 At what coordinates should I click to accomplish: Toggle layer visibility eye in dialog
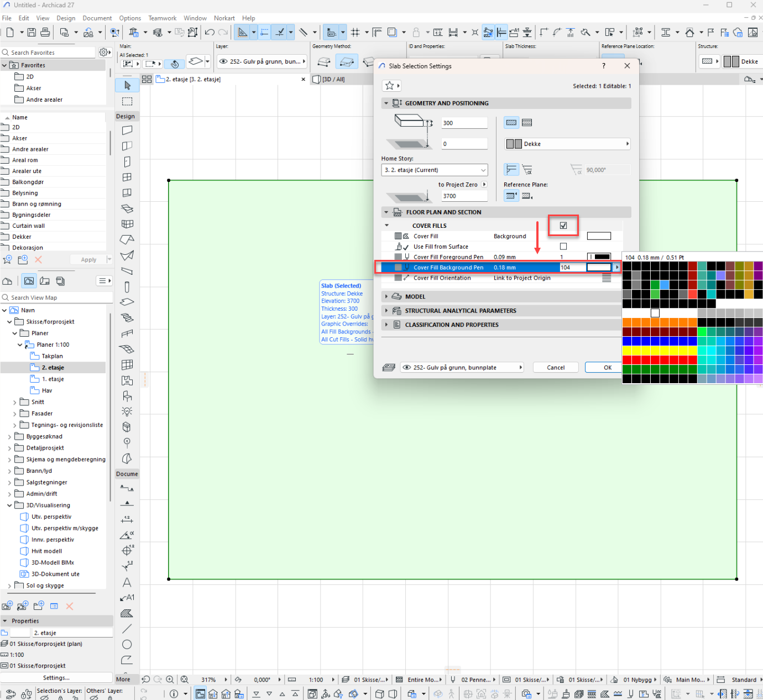[407, 368]
